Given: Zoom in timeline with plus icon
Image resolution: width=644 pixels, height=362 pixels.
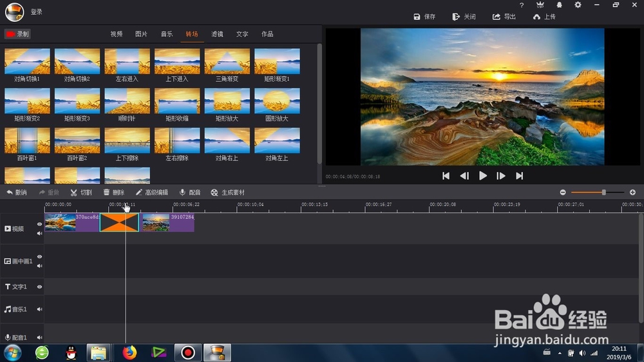Looking at the screenshot, I should 632,193.
